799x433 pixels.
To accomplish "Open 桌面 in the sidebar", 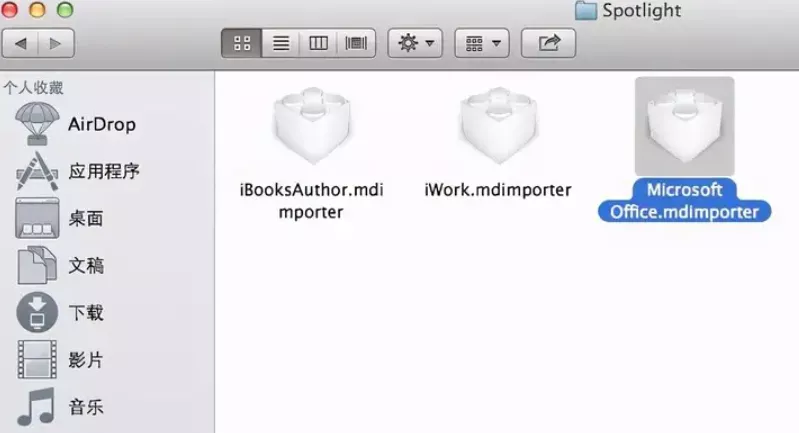I will pyautogui.click(x=86, y=219).
